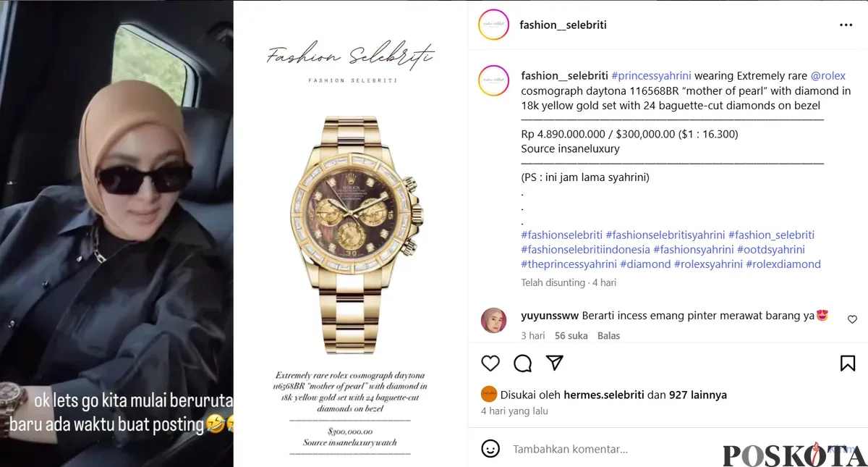The width and height of the screenshot is (868, 467).
Task: Reply to comment with Balas
Action: (x=608, y=335)
